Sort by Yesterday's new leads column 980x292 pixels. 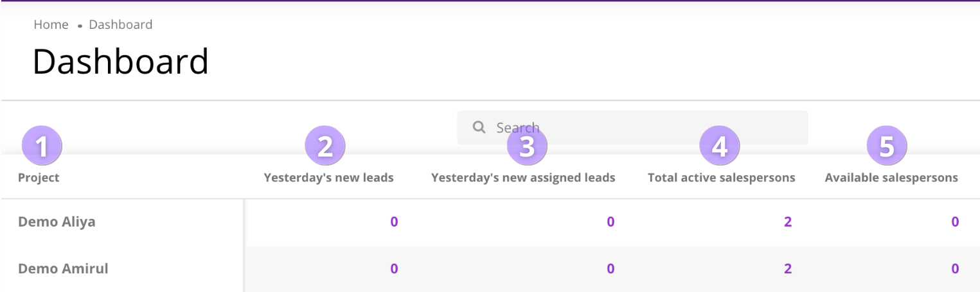(328, 178)
